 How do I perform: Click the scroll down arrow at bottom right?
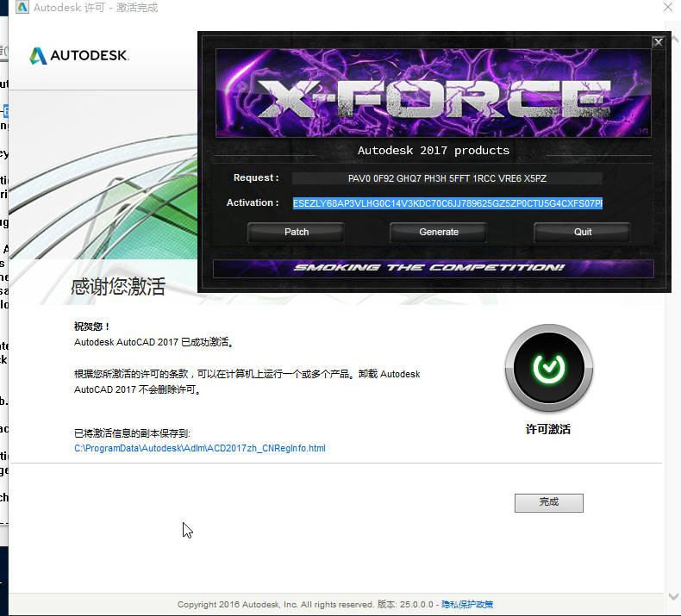coord(673,596)
